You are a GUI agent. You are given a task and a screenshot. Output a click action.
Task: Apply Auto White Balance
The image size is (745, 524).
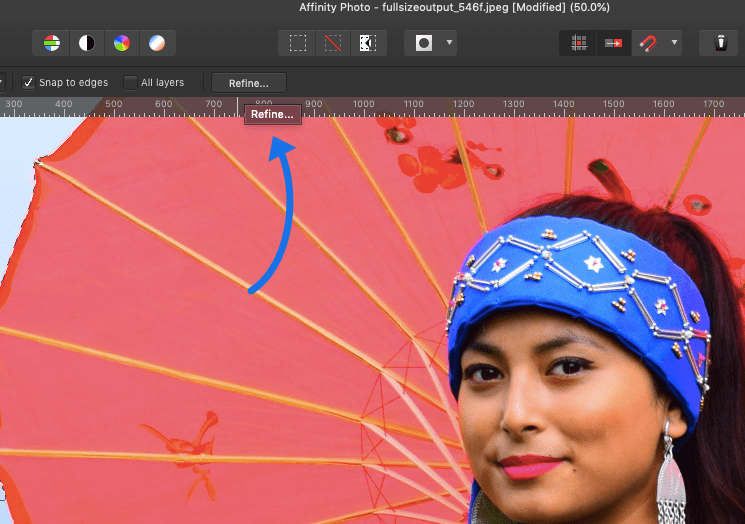coord(157,43)
